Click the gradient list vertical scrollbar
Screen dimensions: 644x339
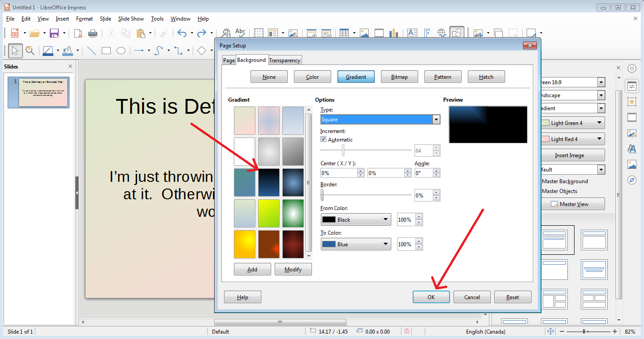(x=308, y=182)
